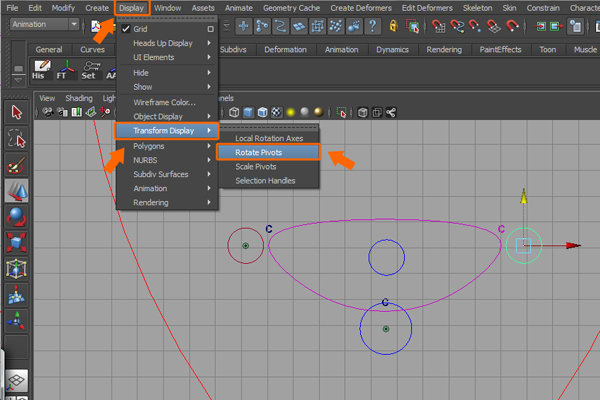Expand UI Elements submenu

[x=167, y=57]
